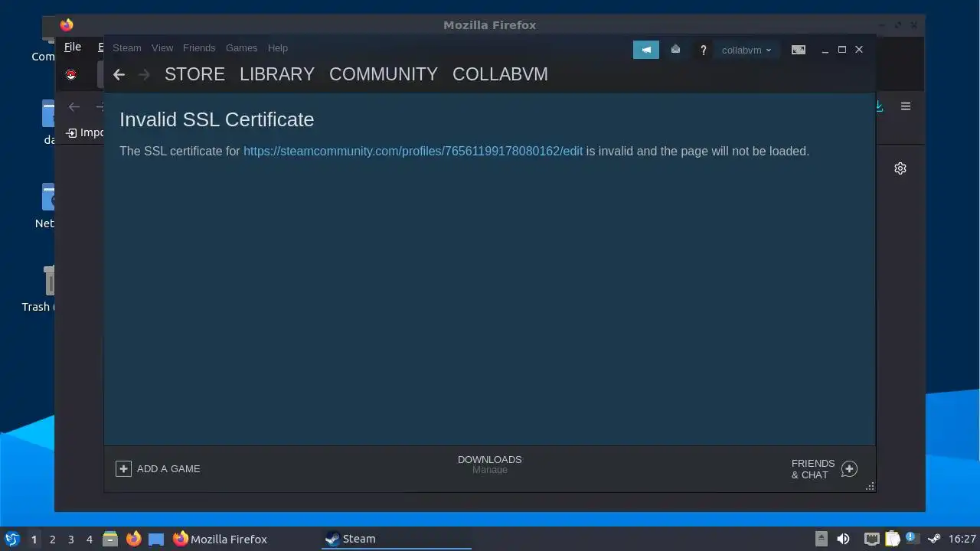
Task: Open the Help menu in Steam
Action: [x=278, y=47]
